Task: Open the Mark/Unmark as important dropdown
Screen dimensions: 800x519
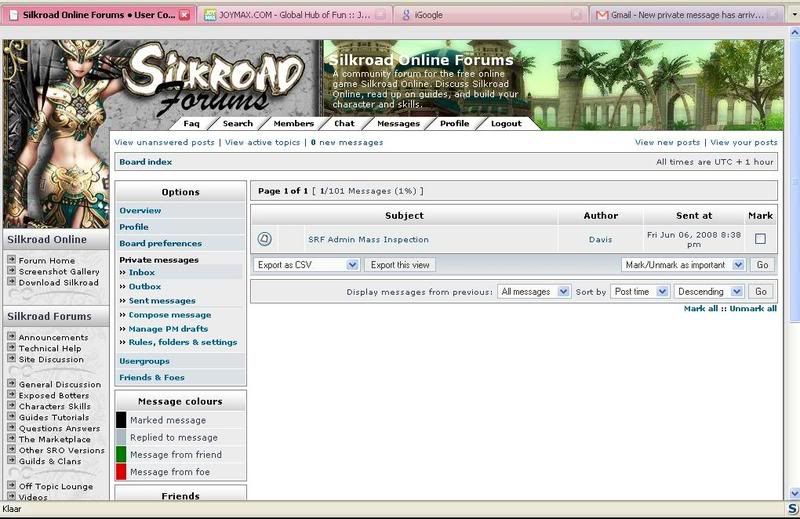Action: tap(683, 265)
